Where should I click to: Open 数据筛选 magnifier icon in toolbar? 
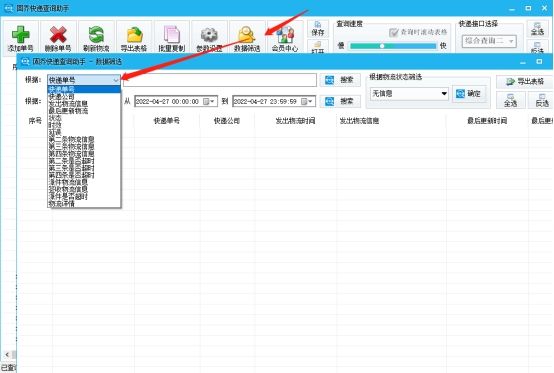(x=247, y=35)
